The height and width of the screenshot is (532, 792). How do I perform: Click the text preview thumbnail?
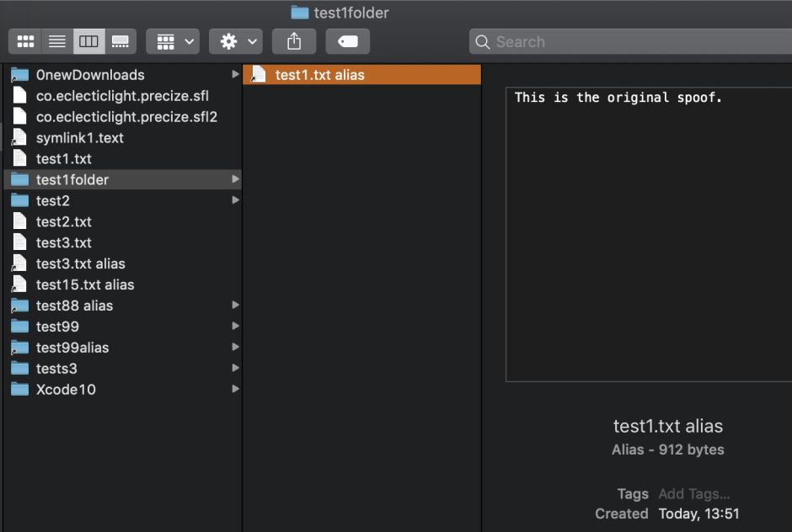tap(649, 234)
